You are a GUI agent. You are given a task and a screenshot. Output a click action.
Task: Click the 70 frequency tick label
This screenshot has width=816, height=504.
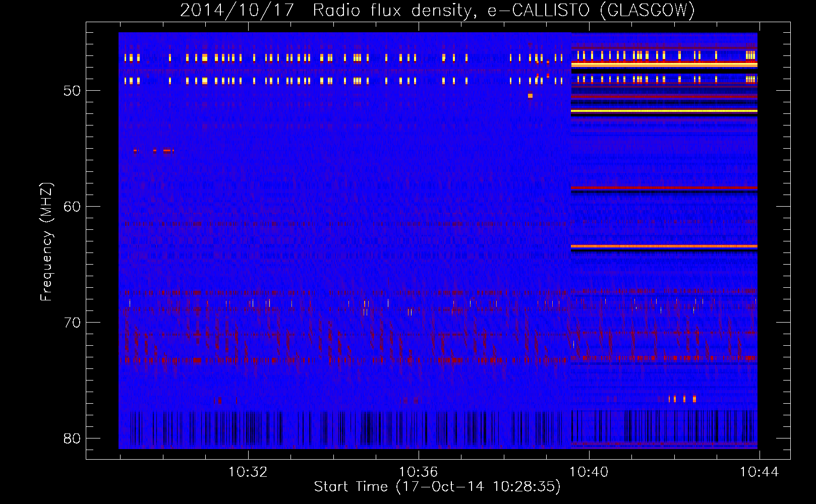coord(72,323)
